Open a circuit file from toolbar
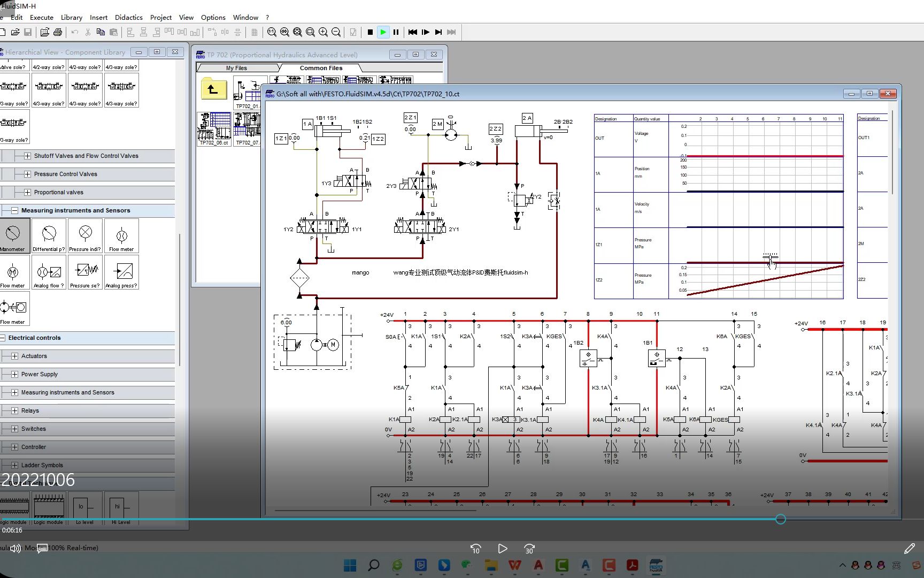 pyautogui.click(x=15, y=32)
